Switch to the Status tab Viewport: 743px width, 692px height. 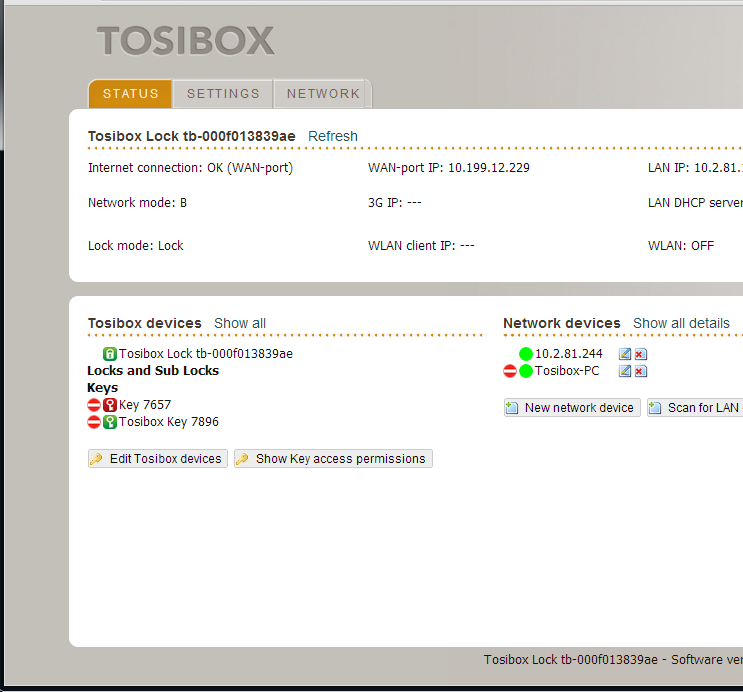click(x=130, y=94)
